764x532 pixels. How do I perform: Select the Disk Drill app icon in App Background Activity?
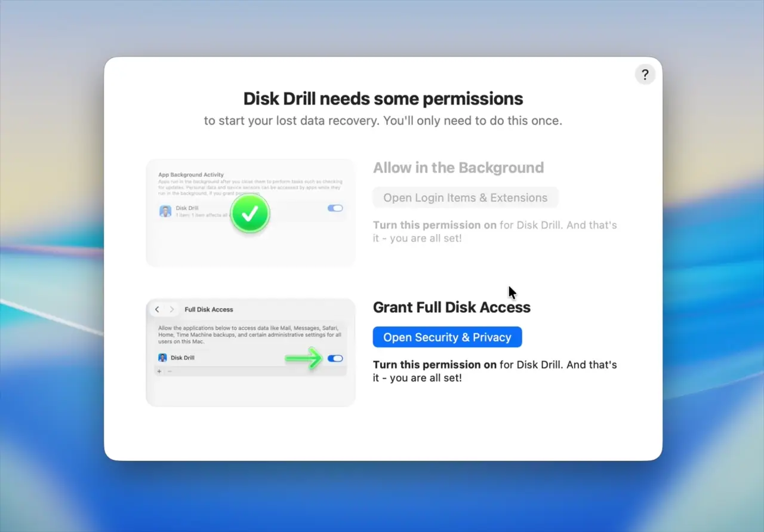tap(165, 211)
